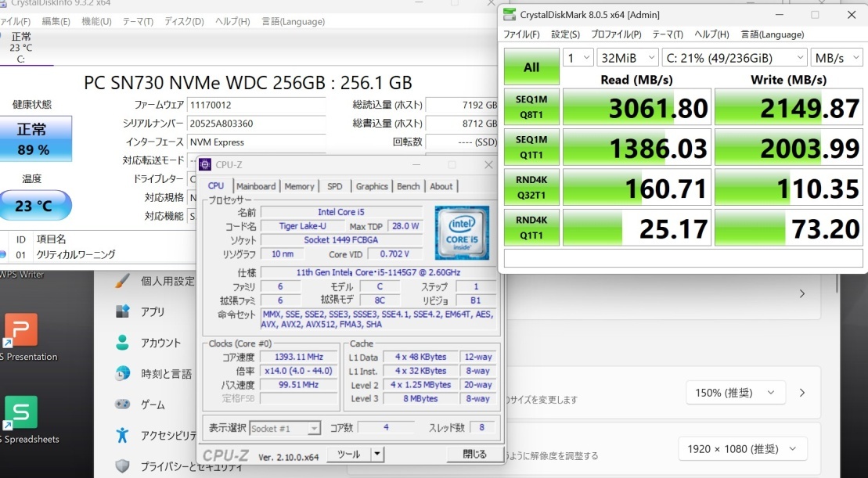Open the Socket #1 selection dropdown
The image size is (868, 478).
(x=285, y=428)
